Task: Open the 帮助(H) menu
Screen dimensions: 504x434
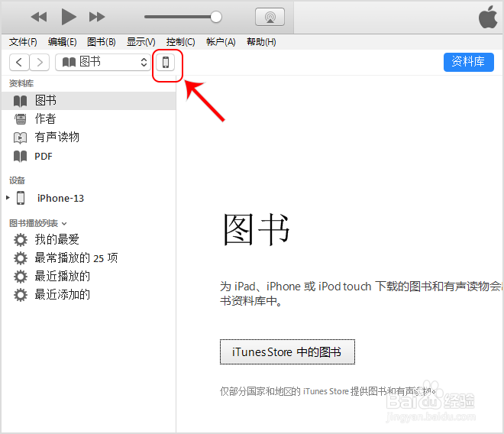Action: (261, 42)
